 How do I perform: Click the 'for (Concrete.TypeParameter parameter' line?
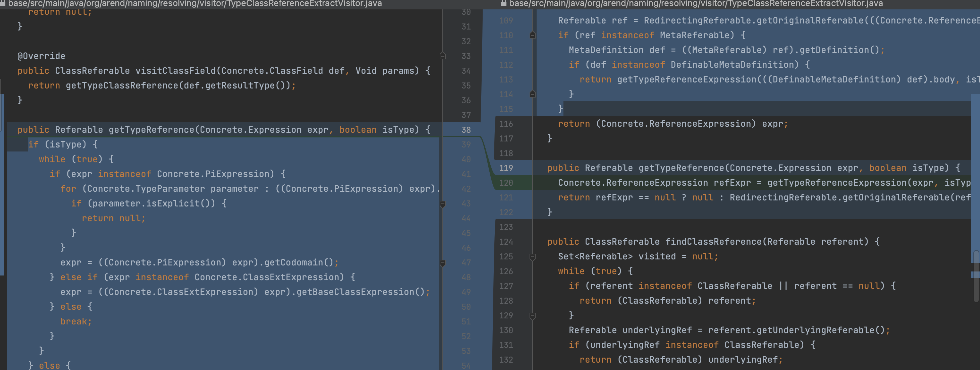pyautogui.click(x=250, y=189)
